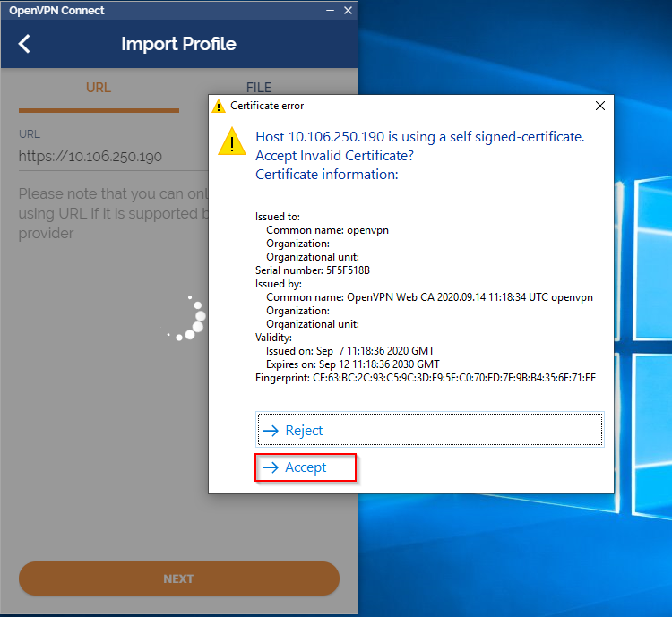The width and height of the screenshot is (672, 617).
Task: Close the Certificate error dialog
Action: click(x=600, y=106)
